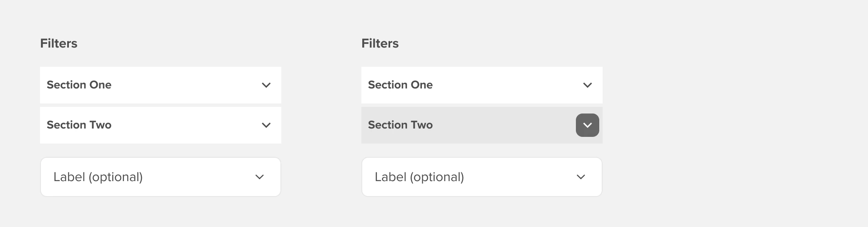This screenshot has width=868, height=227.
Task: Click "Label (optional)" text in left dropdown
Action: click(x=98, y=177)
